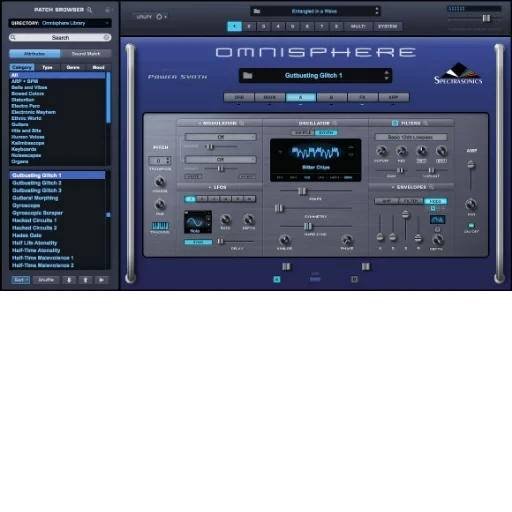Image resolution: width=512 pixels, height=512 pixels.
Task: Switch to the Attributes tab
Action: coord(35,54)
